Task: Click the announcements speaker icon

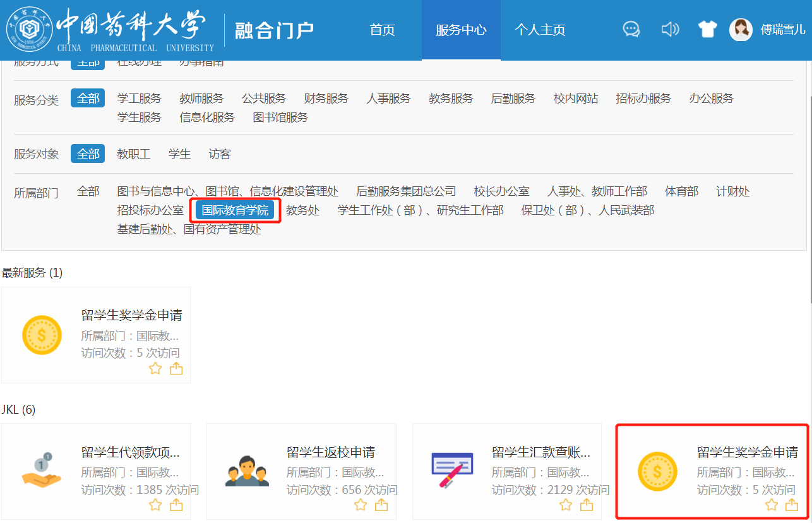Action: pos(670,29)
